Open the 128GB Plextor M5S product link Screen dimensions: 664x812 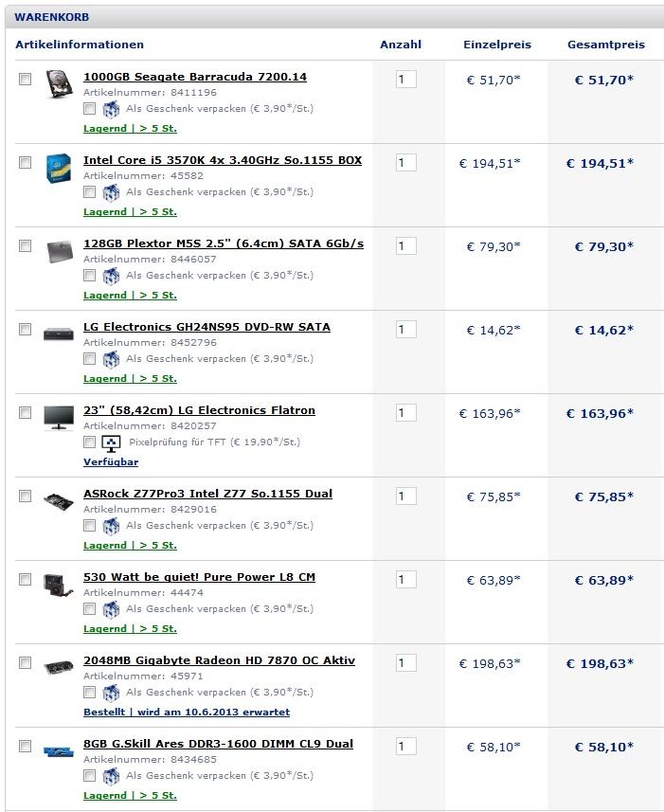pyautogui.click(x=223, y=244)
